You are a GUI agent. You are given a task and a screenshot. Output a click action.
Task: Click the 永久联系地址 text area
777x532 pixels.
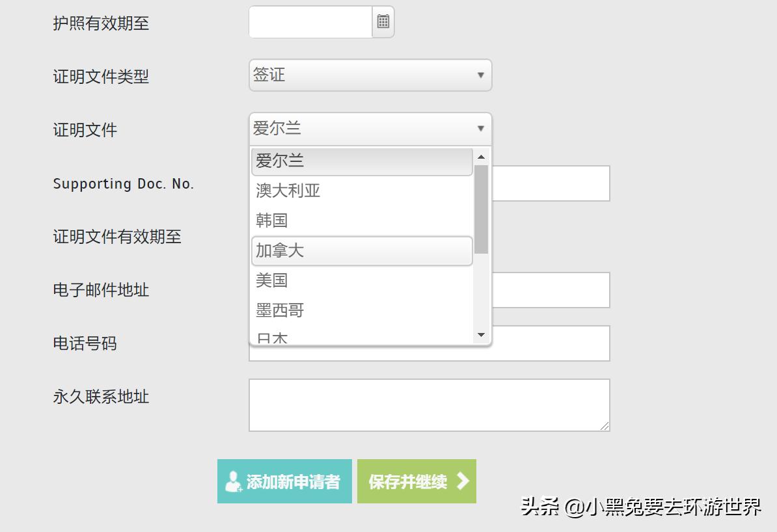tap(429, 405)
